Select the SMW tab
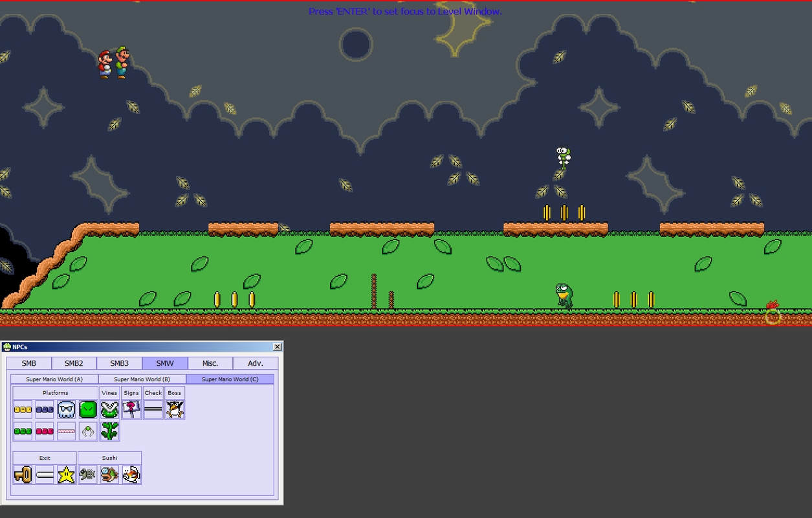 (x=165, y=363)
